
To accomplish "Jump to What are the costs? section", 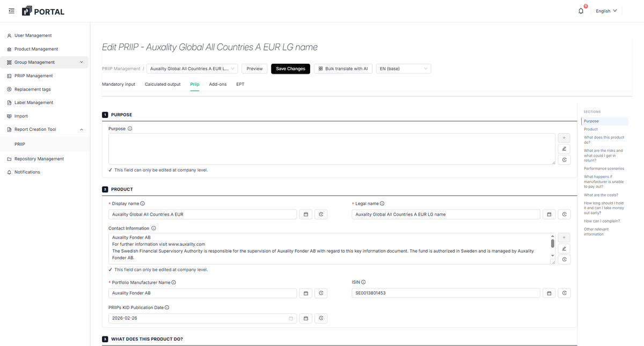I will pos(601,195).
